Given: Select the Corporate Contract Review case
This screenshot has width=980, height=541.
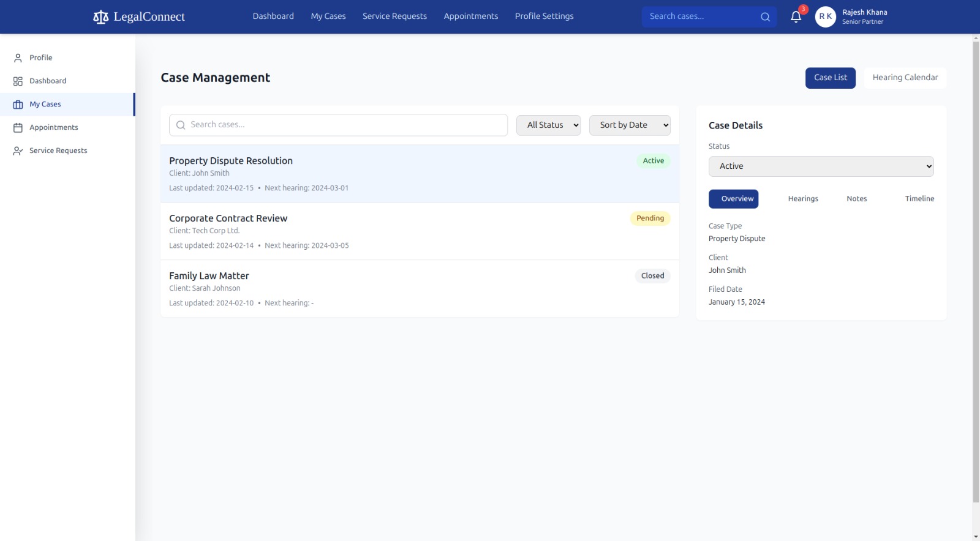Looking at the screenshot, I should (420, 231).
